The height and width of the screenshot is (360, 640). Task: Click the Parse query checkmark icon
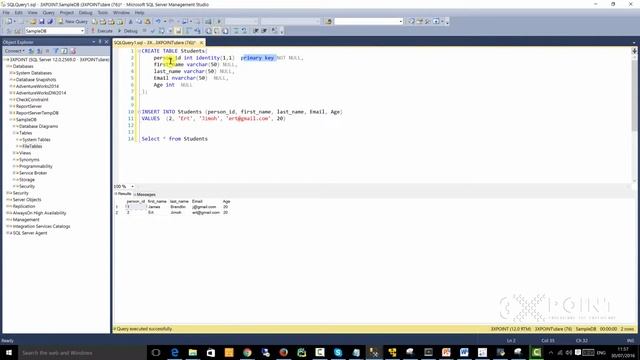coord(153,31)
